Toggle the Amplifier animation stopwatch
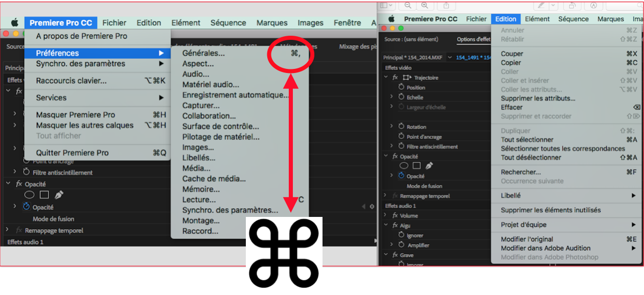This screenshot has width=644, height=295. [401, 245]
